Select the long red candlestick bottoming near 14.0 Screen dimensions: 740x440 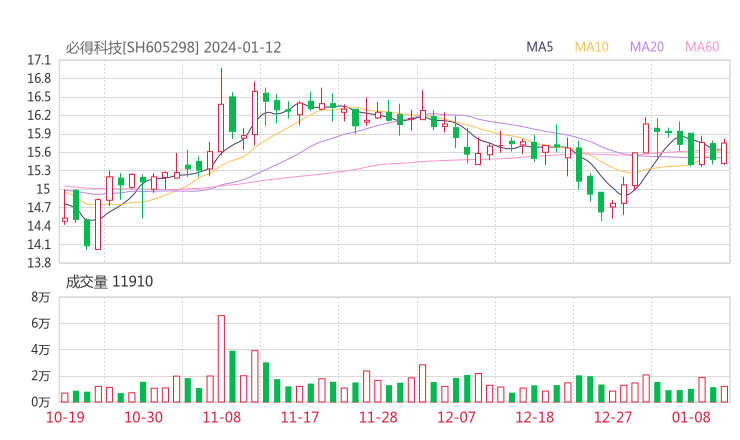click(x=98, y=224)
